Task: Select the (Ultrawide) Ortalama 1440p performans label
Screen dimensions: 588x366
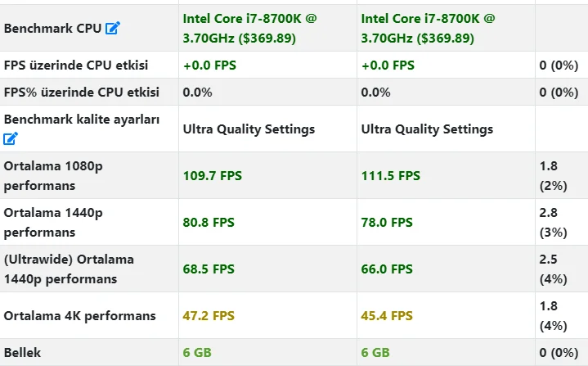Action: click(69, 269)
